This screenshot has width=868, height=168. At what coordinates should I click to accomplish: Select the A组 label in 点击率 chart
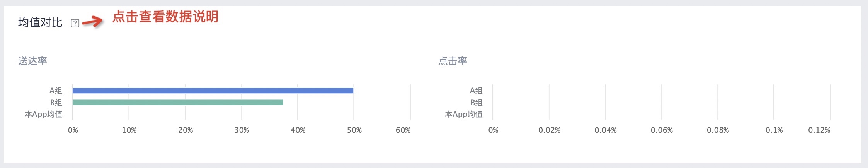tap(476, 91)
